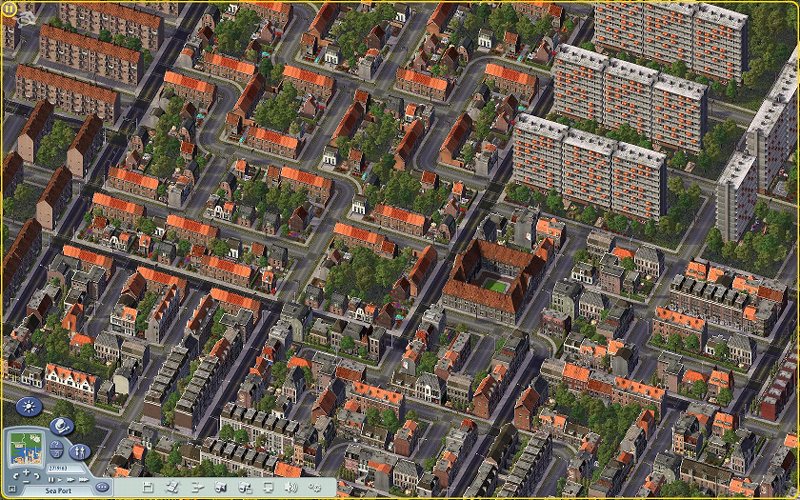Open the photo album icon
This screenshot has height=500, width=800.
coord(245,488)
